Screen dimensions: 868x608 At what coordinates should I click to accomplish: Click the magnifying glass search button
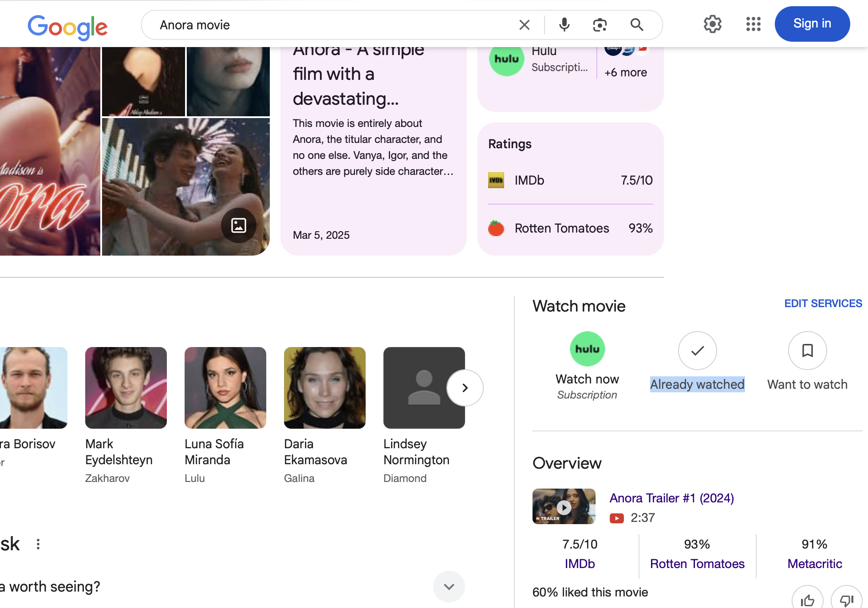[637, 25]
